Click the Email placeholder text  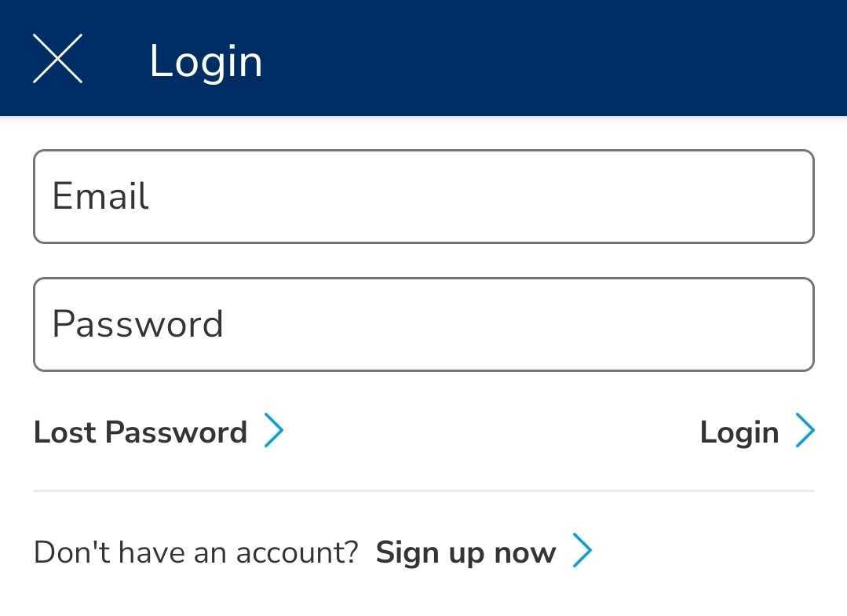[100, 196]
